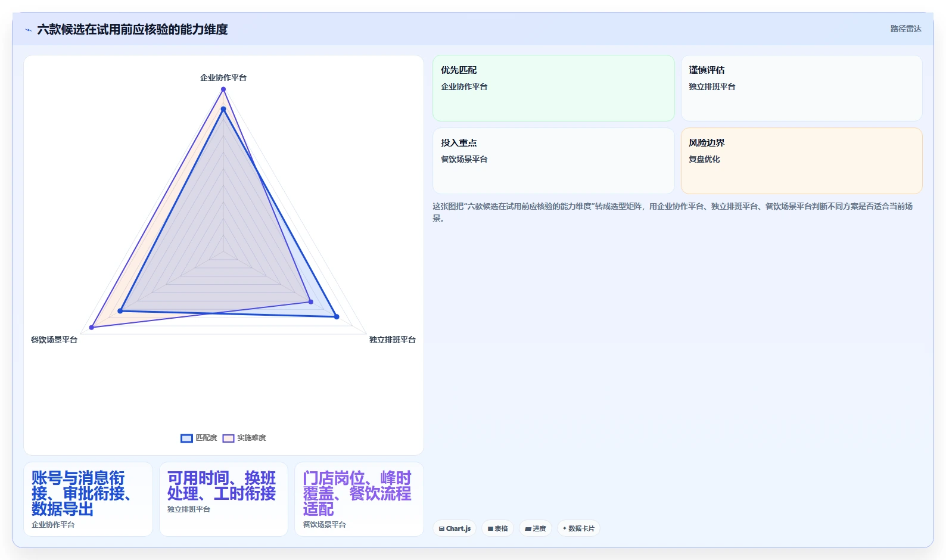This screenshot has width=946, height=560.
Task: Open the 投入重点 card
Action: click(553, 161)
